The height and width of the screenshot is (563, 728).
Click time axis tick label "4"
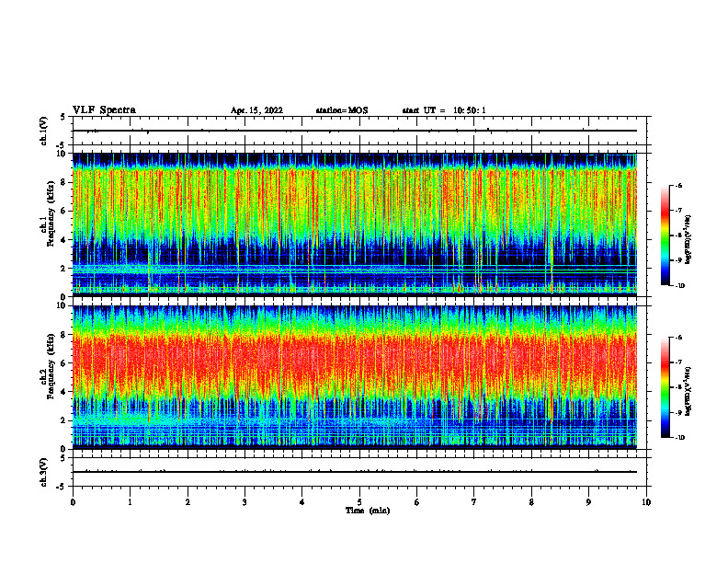coord(302,502)
